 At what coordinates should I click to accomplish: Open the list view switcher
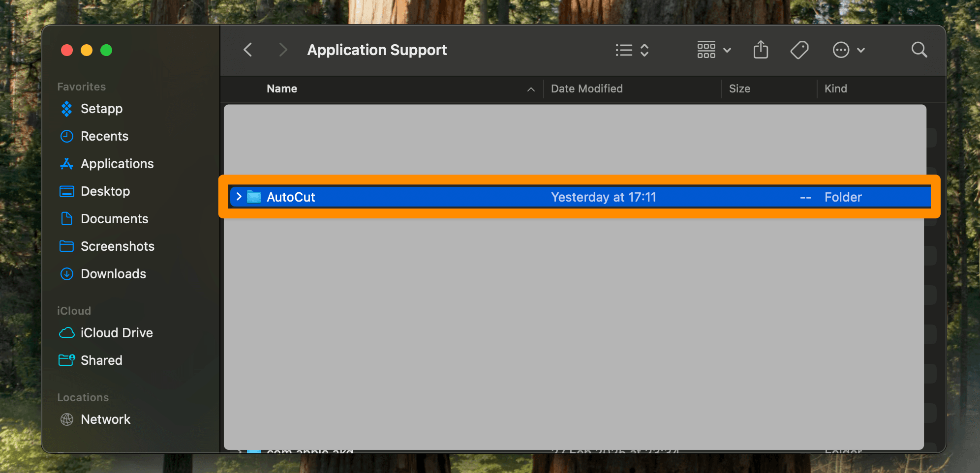coord(632,50)
